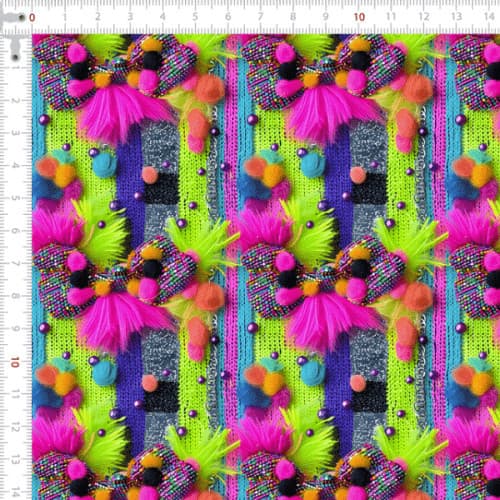
Task: Select the number 13 on the vertical ruler
Action: coord(15,460)
